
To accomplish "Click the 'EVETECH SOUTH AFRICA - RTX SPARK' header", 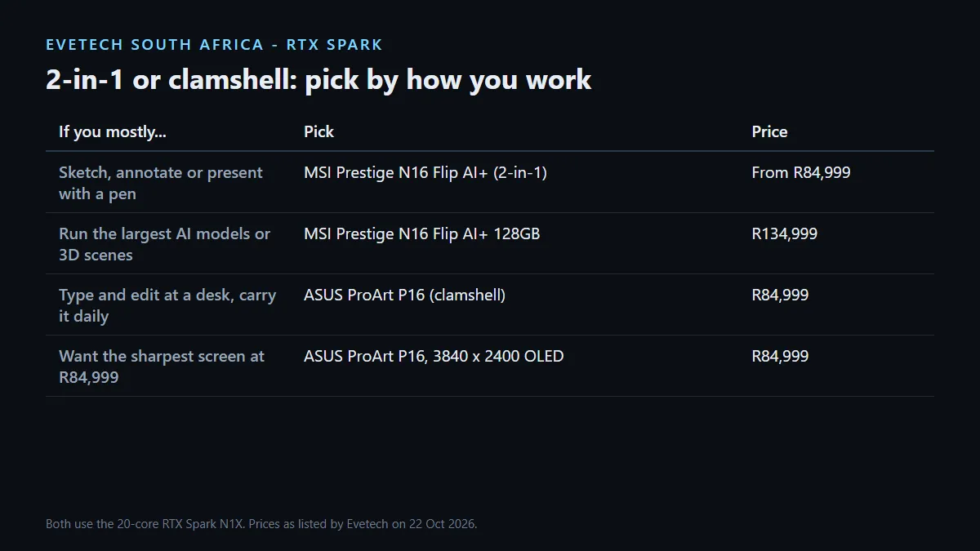I will [214, 45].
